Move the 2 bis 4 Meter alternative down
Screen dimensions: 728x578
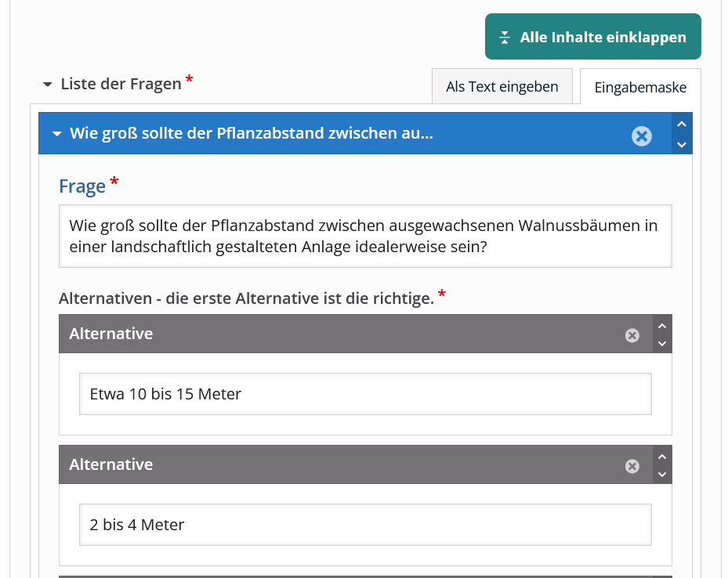click(x=662, y=475)
